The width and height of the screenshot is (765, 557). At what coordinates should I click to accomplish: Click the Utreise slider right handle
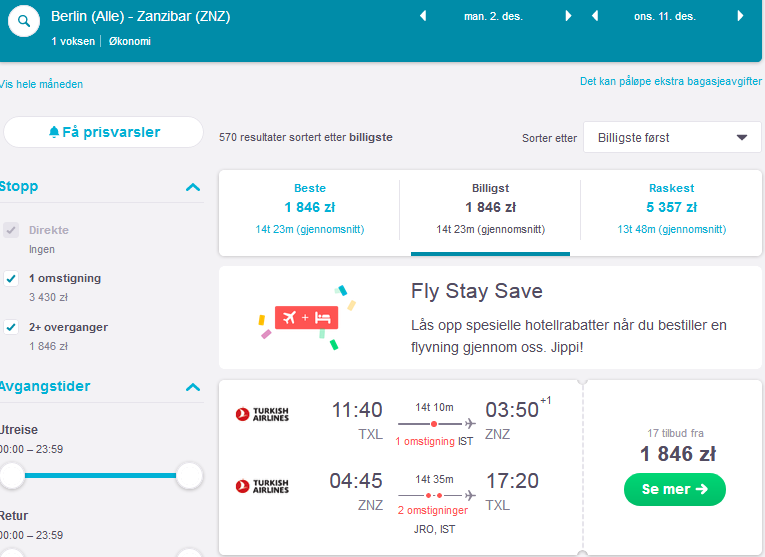[x=189, y=475]
